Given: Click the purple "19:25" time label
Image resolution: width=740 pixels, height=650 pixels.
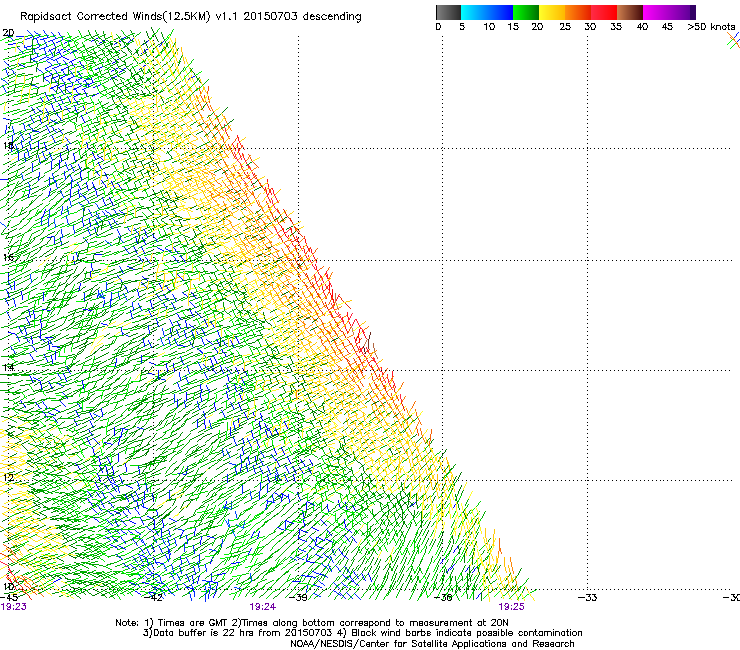Looking at the screenshot, I should coord(512,607).
